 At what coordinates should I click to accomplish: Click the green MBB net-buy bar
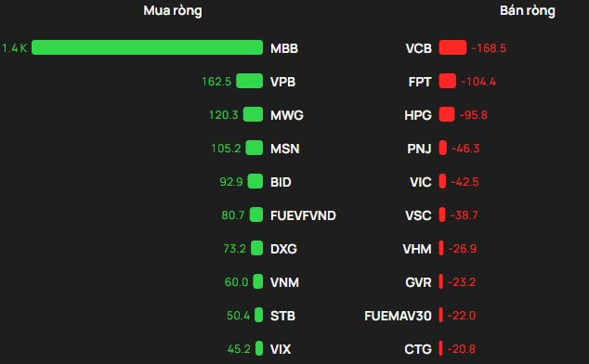(147, 47)
